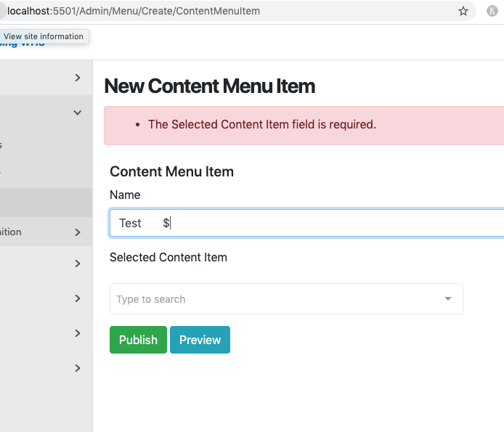Expand the first sidebar menu chevron
The width and height of the screenshot is (504, 432).
(78, 78)
